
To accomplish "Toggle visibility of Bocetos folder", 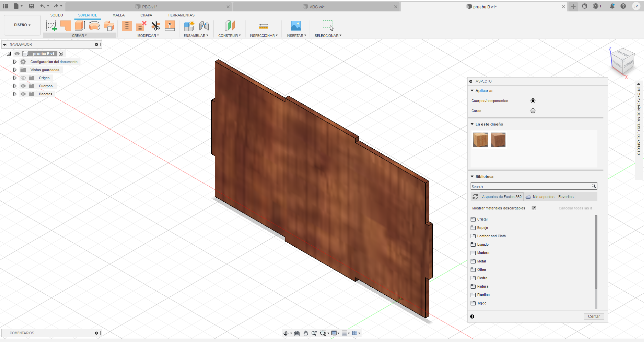I will 23,94.
